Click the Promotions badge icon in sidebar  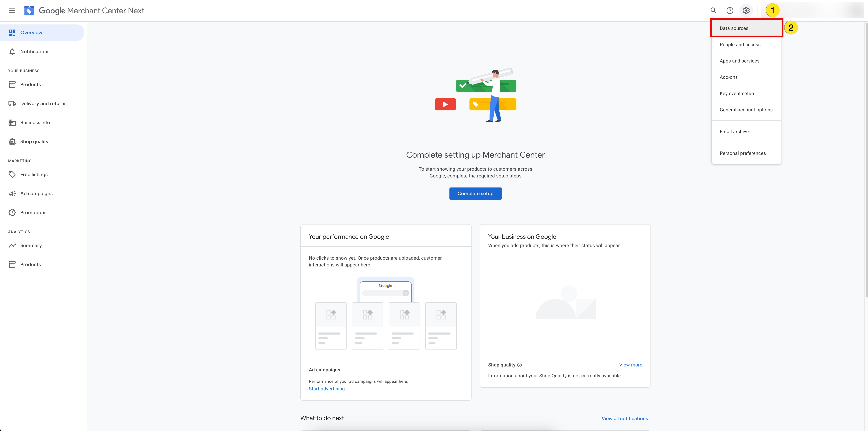12,213
